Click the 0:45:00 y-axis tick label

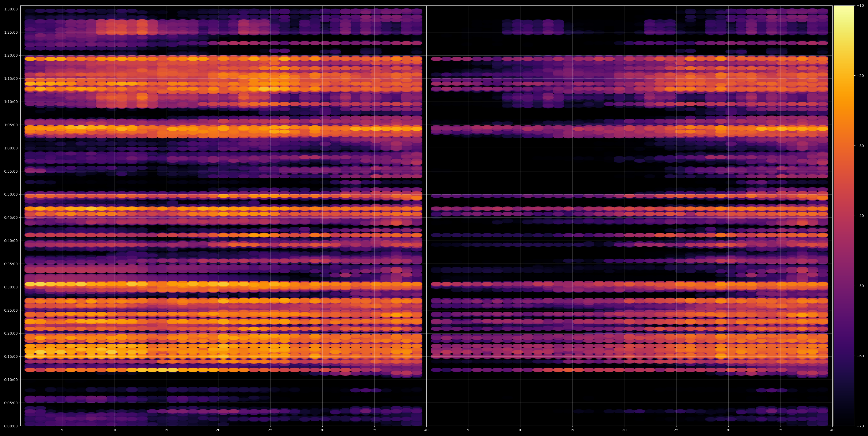[11, 217]
